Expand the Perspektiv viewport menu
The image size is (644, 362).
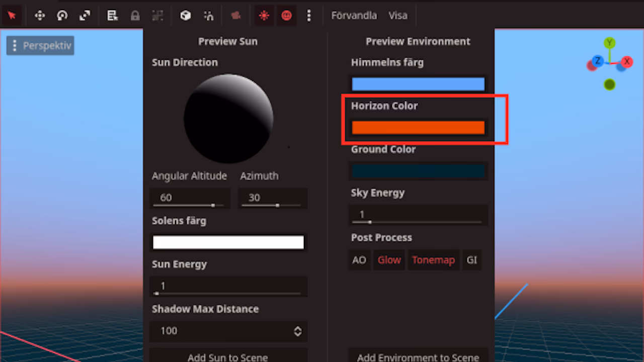point(40,46)
